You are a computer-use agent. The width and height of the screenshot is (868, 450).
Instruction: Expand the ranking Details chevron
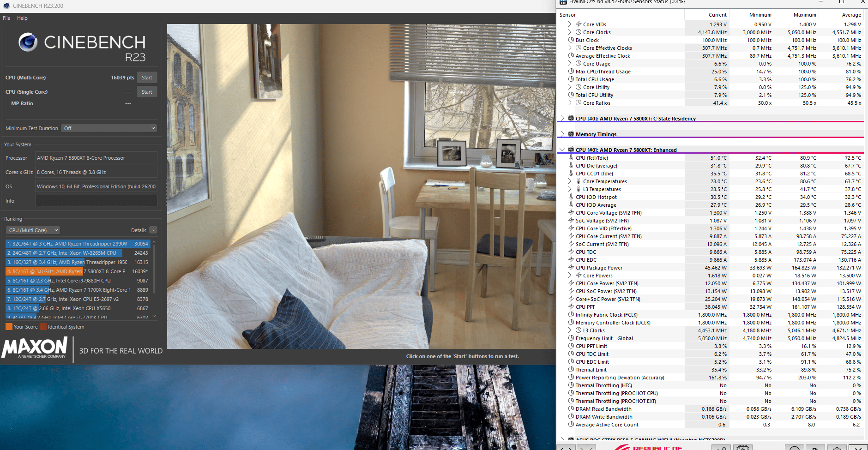point(153,230)
